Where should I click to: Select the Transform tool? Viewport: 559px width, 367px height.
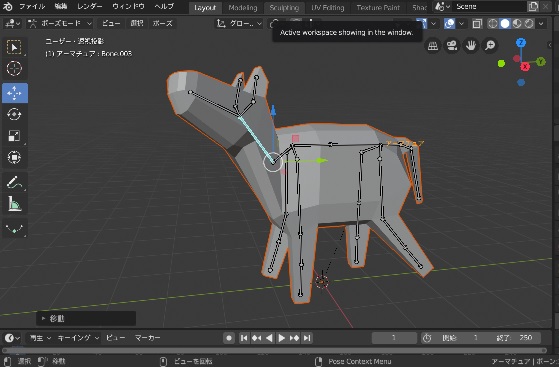tap(14, 157)
